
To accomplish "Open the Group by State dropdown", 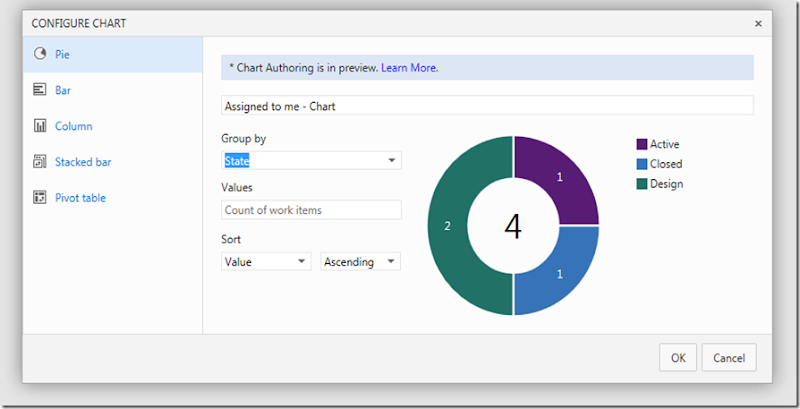I will coord(310,160).
